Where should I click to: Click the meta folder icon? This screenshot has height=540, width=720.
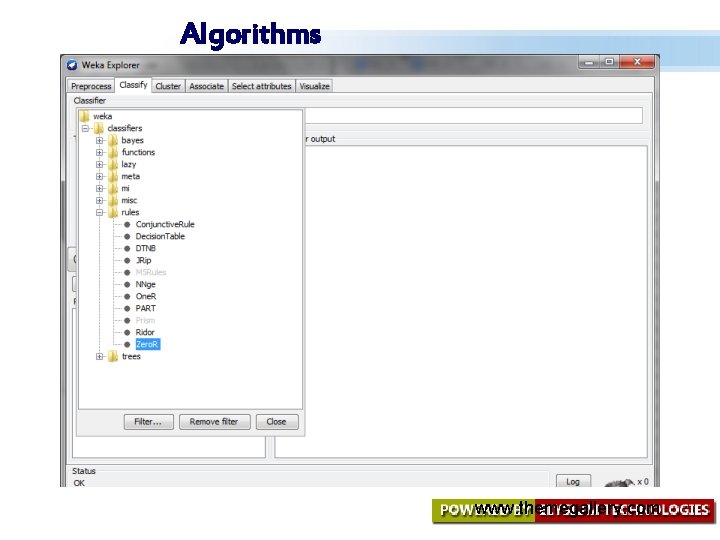click(x=113, y=176)
